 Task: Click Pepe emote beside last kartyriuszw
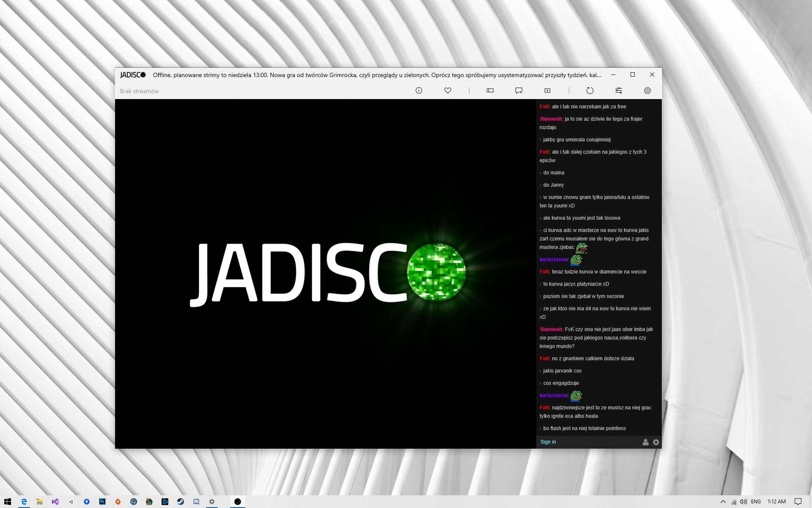[x=576, y=395]
